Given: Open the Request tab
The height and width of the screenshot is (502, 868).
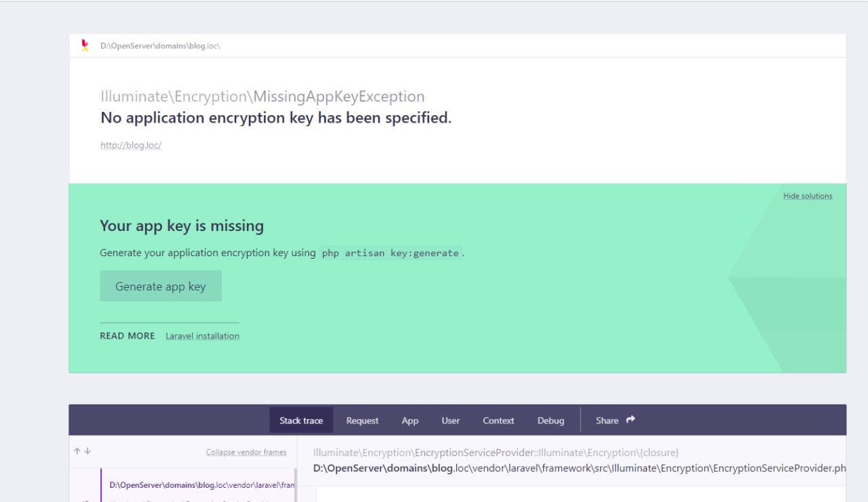Looking at the screenshot, I should coord(362,421).
